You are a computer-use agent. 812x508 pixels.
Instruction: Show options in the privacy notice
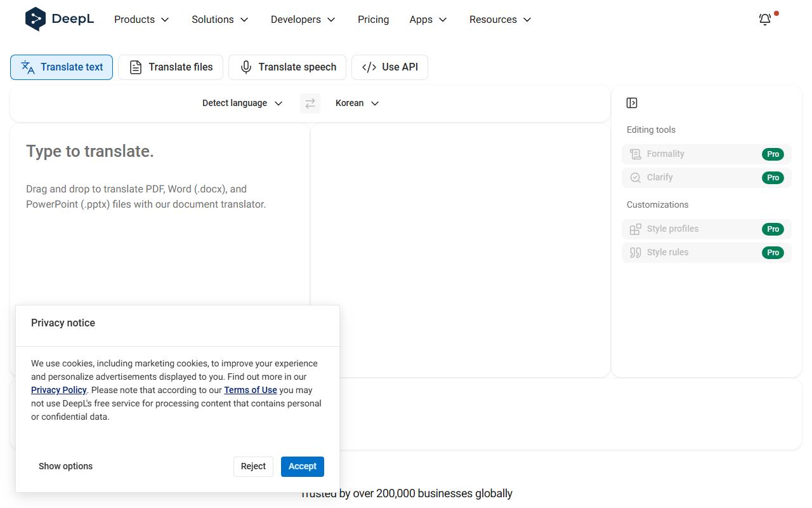65,467
